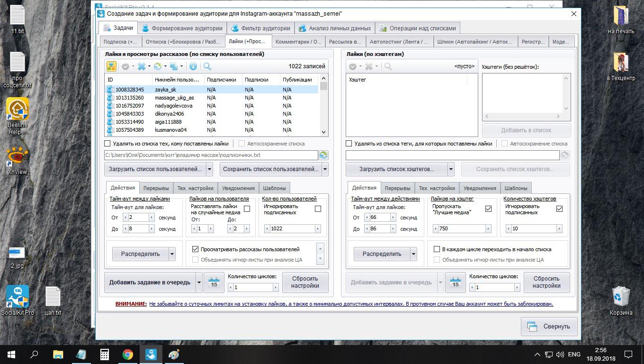
Task: Open Анализ личных данных tab
Action: click(335, 28)
